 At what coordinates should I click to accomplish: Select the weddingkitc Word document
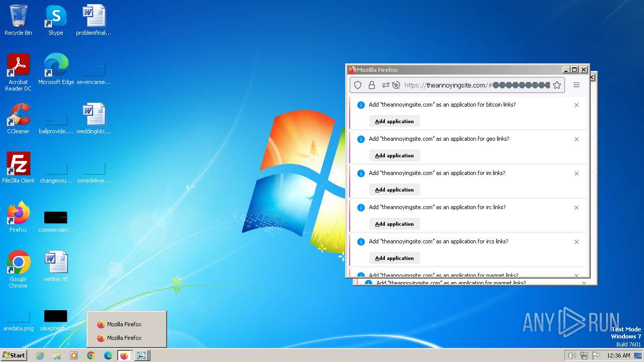[94, 119]
